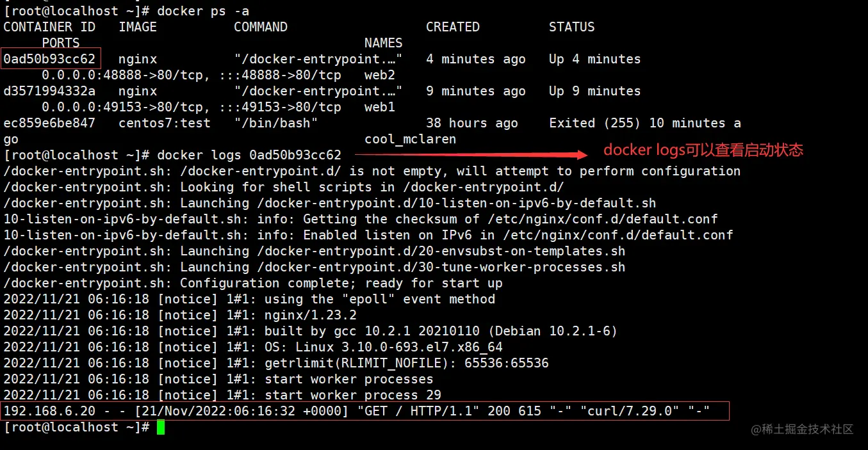
Task: Click the red annotation text about docker logs
Action: point(703,150)
